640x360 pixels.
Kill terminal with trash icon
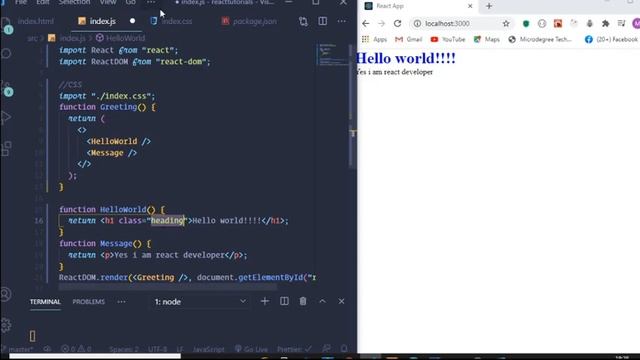point(303,302)
